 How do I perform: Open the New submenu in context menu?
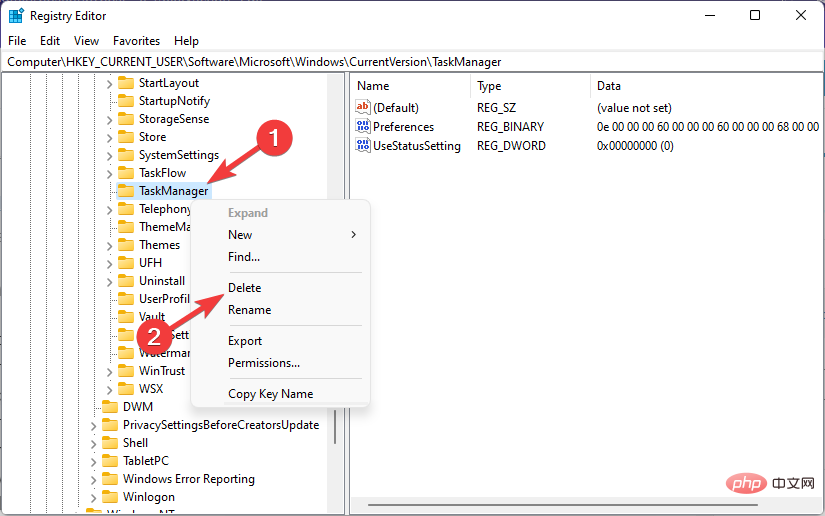click(x=281, y=235)
